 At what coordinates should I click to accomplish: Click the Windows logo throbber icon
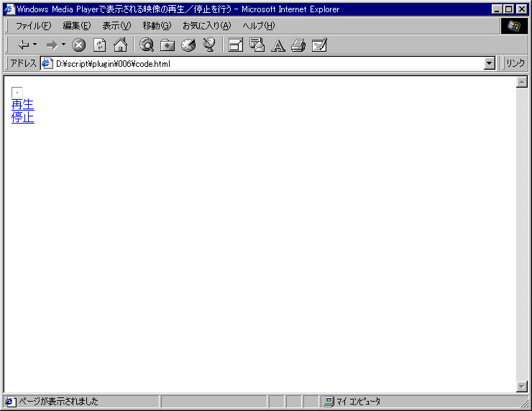click(514, 26)
